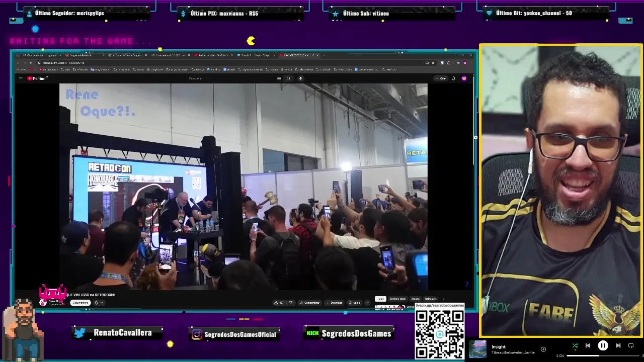Click the Seja membro join button
Viewport: 644px width, 362px height.
(x=80, y=303)
